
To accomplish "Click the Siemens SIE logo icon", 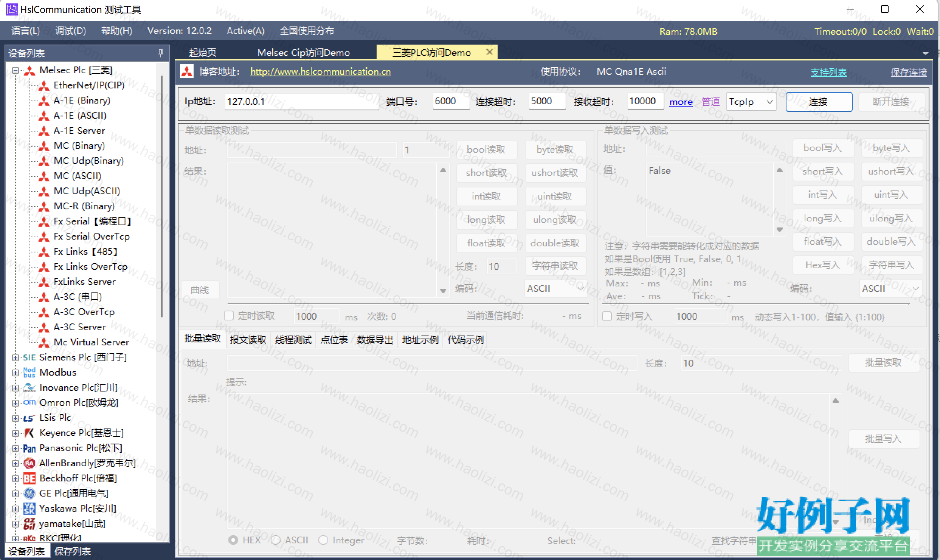I will click(x=29, y=357).
